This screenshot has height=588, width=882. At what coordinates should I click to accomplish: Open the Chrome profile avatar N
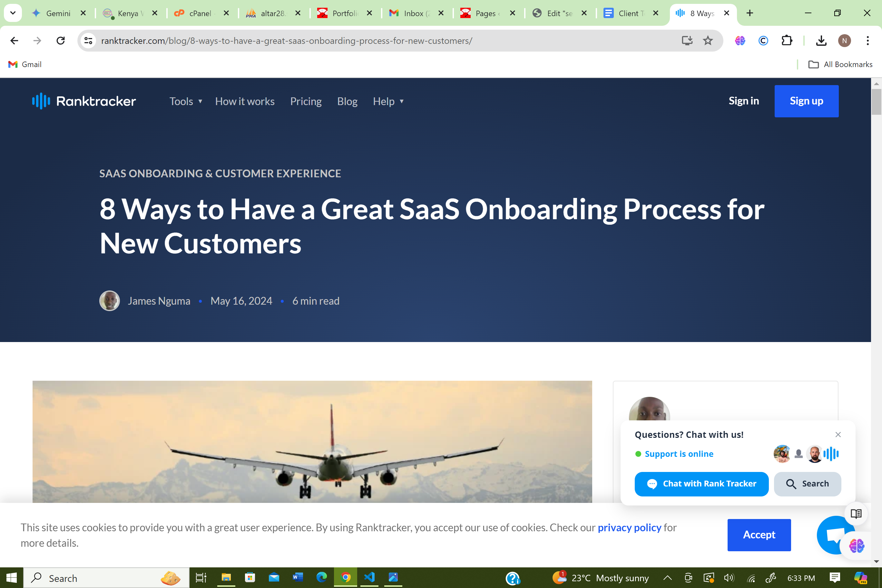pos(845,41)
